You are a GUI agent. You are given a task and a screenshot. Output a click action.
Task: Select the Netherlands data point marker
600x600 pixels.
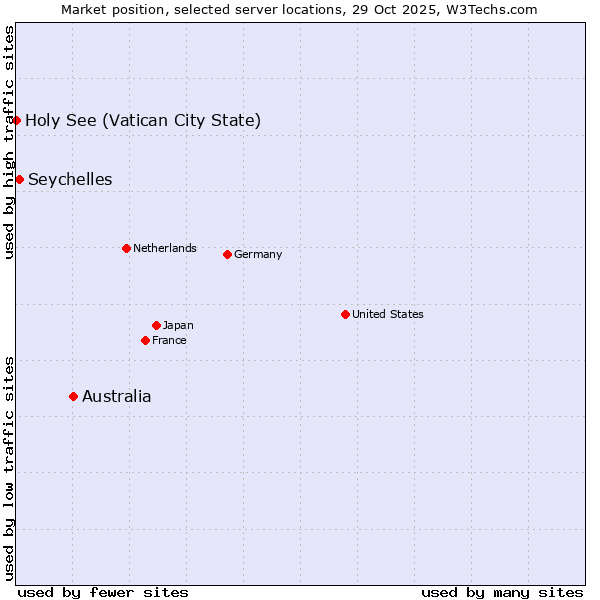pos(126,248)
